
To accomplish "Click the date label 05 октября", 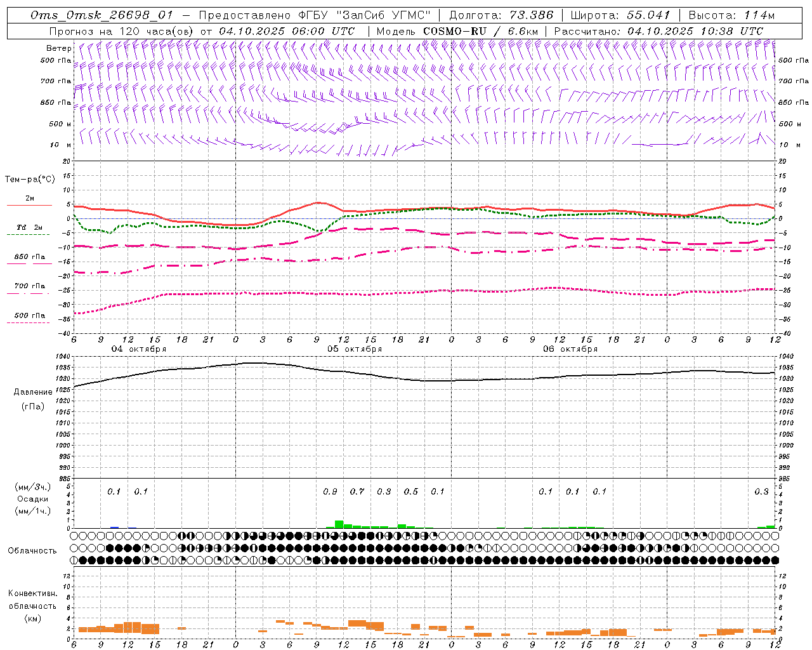I will click(x=355, y=349).
